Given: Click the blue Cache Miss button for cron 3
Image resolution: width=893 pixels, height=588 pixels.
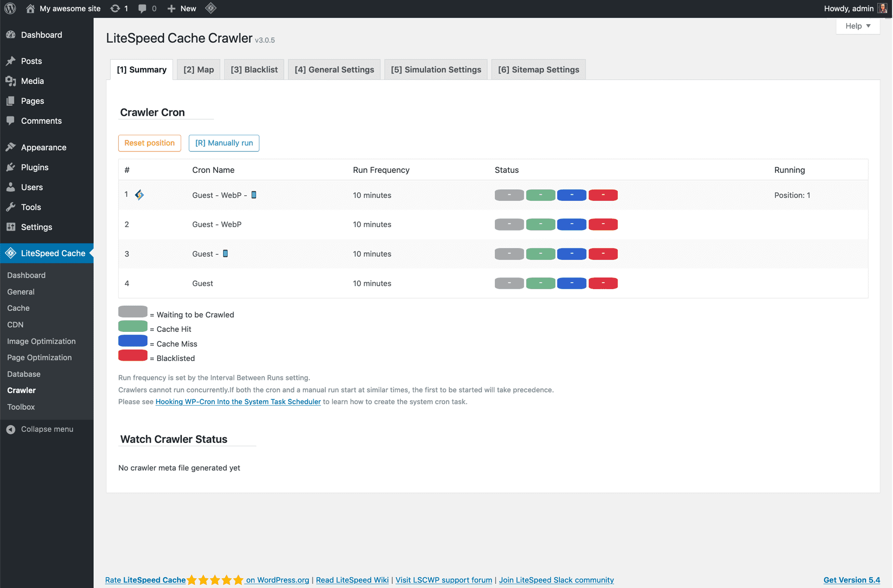Looking at the screenshot, I should [571, 254].
